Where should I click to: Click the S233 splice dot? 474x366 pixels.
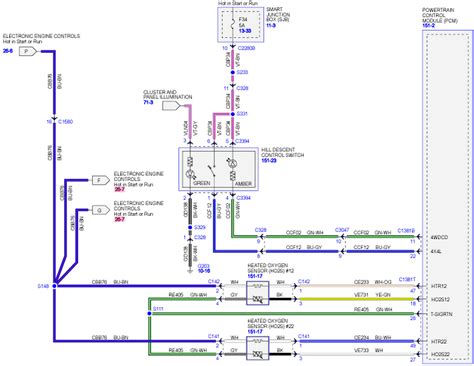233,72
